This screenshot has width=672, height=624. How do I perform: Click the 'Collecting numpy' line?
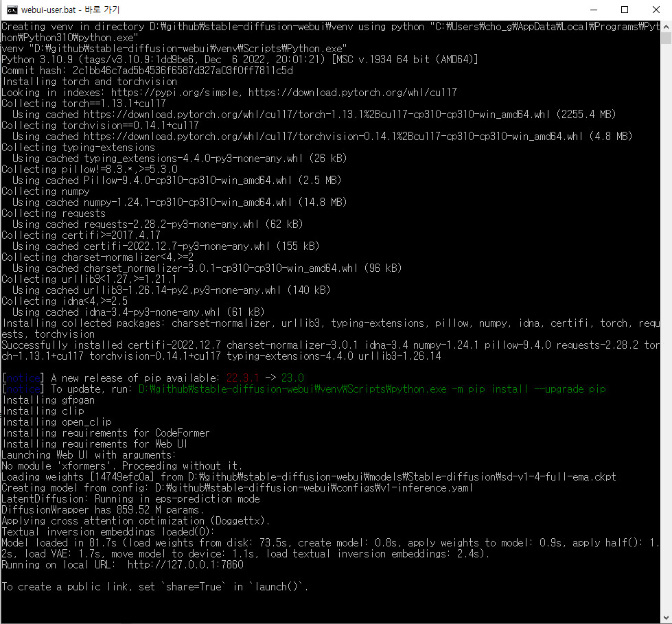coord(46,191)
